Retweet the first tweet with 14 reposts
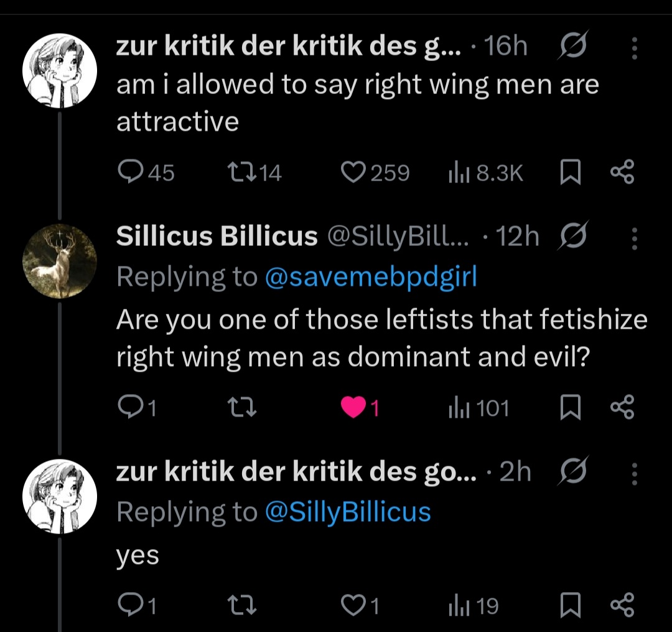Screen dimensions: 672x632 237,172
